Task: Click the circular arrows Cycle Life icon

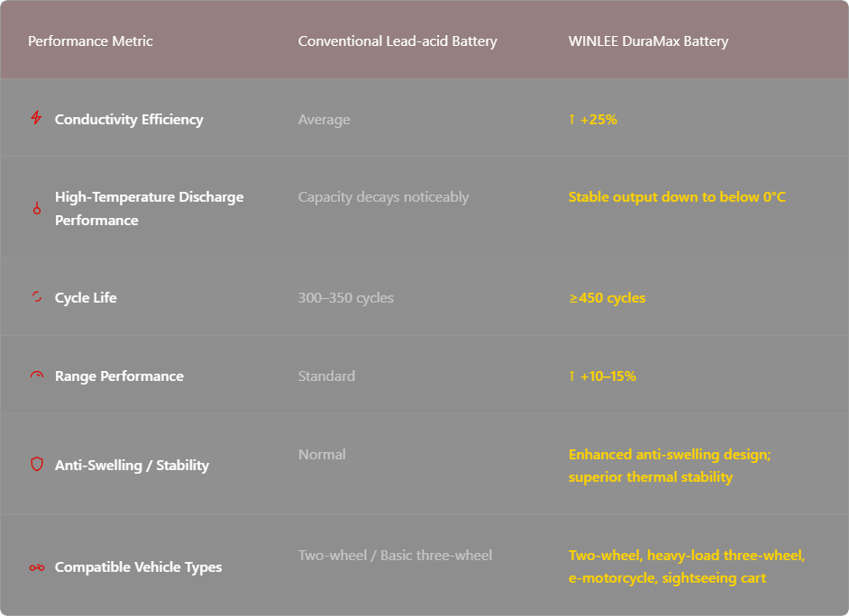Action: [35, 296]
